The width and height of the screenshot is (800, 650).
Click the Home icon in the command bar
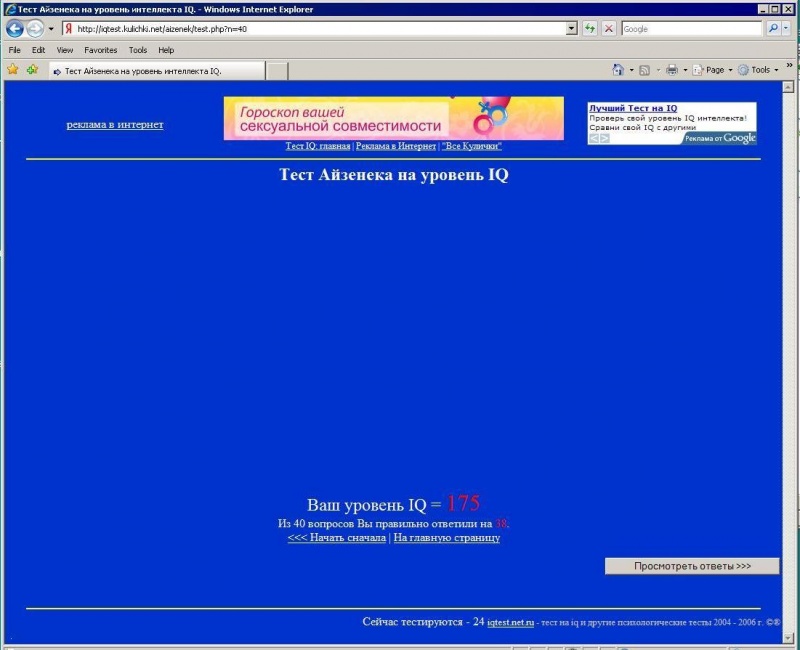(618, 70)
